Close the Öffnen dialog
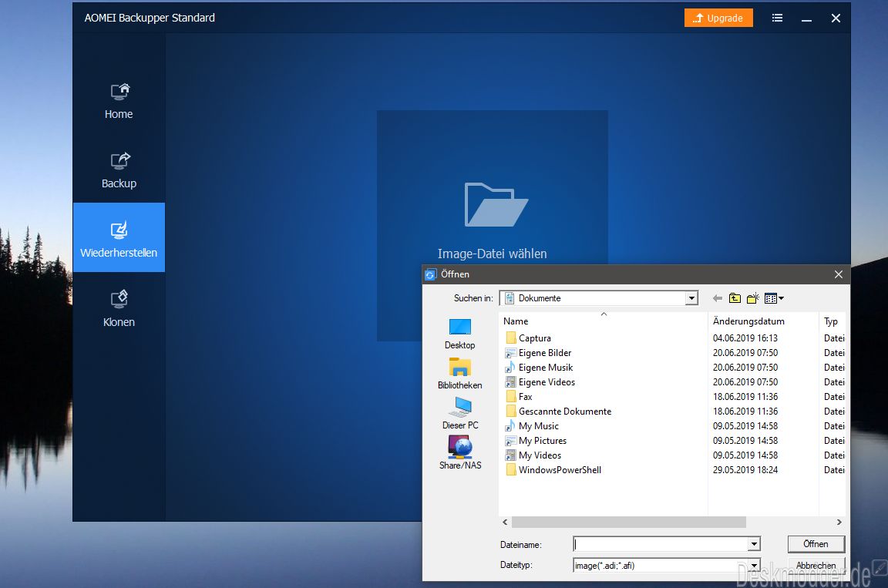Screen dimensions: 888x588 839,274
